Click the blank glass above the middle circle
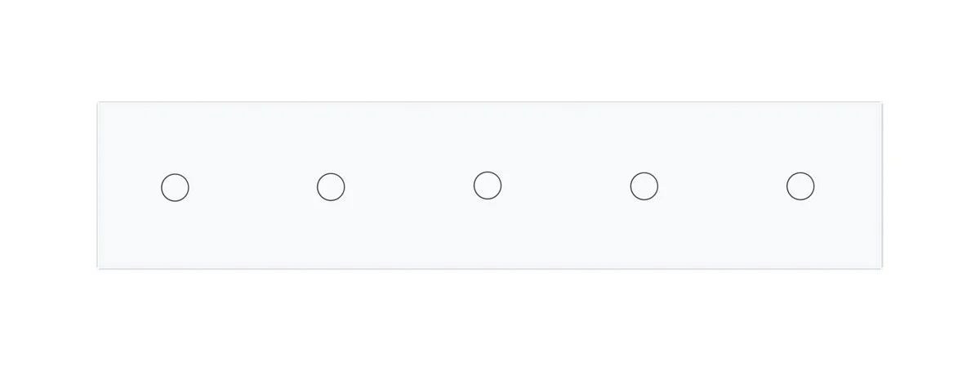Image resolution: width=980 pixels, height=371 pixels. (488, 136)
